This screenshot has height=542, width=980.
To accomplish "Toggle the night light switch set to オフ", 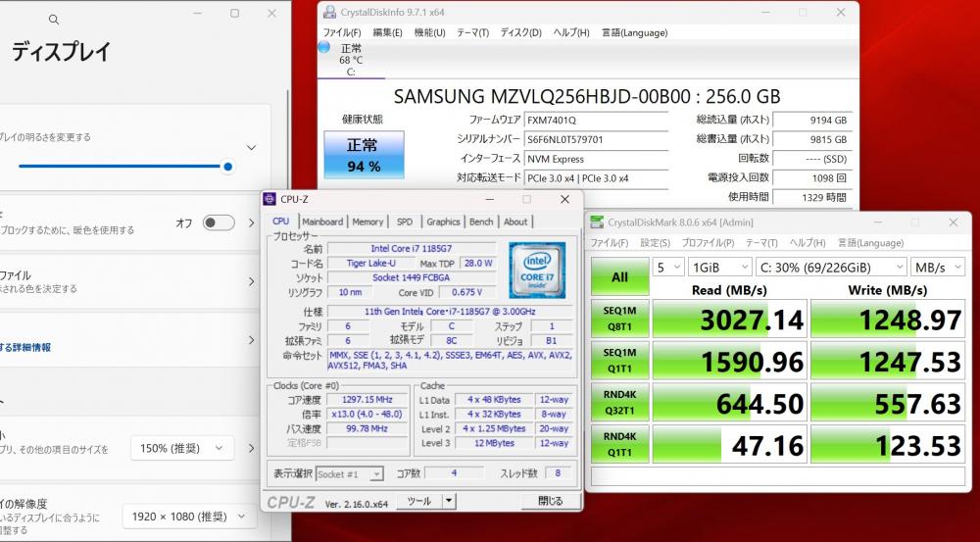I will click(x=219, y=222).
